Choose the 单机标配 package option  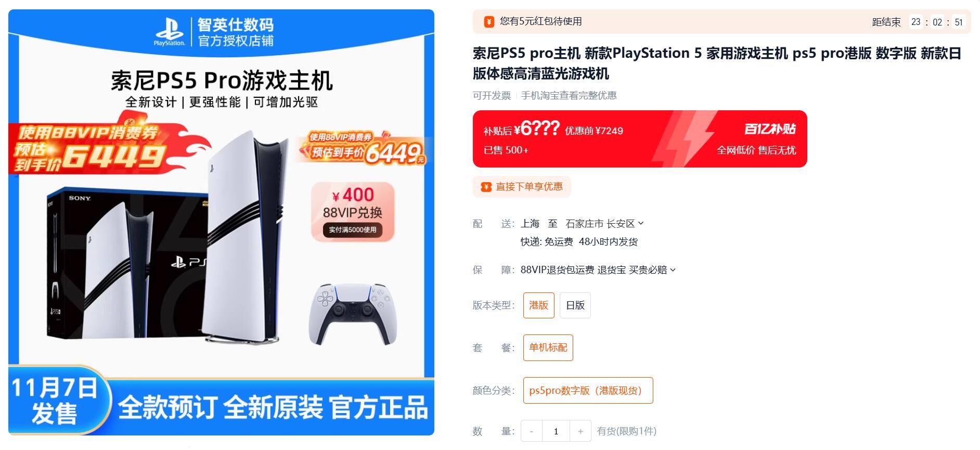coord(548,348)
